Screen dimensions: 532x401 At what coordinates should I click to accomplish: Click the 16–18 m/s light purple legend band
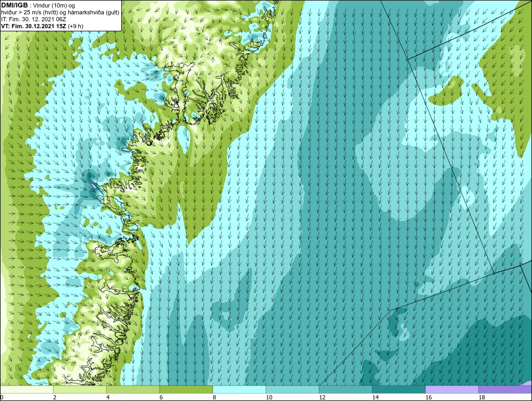click(452, 389)
